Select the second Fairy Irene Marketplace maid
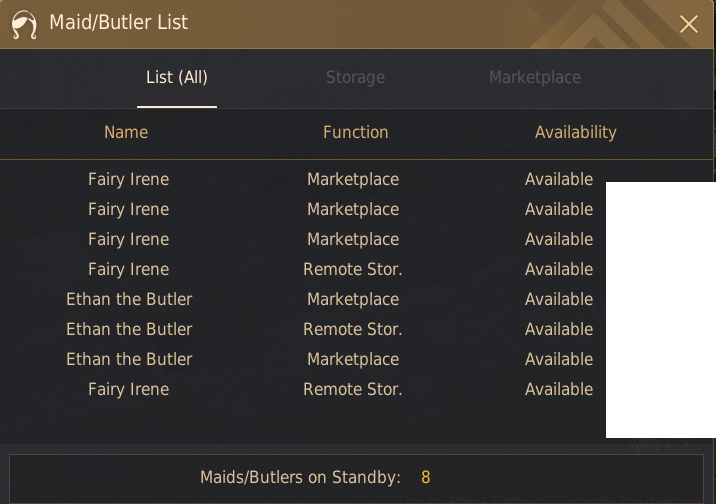Screen dimensions: 716x504 point(301,210)
